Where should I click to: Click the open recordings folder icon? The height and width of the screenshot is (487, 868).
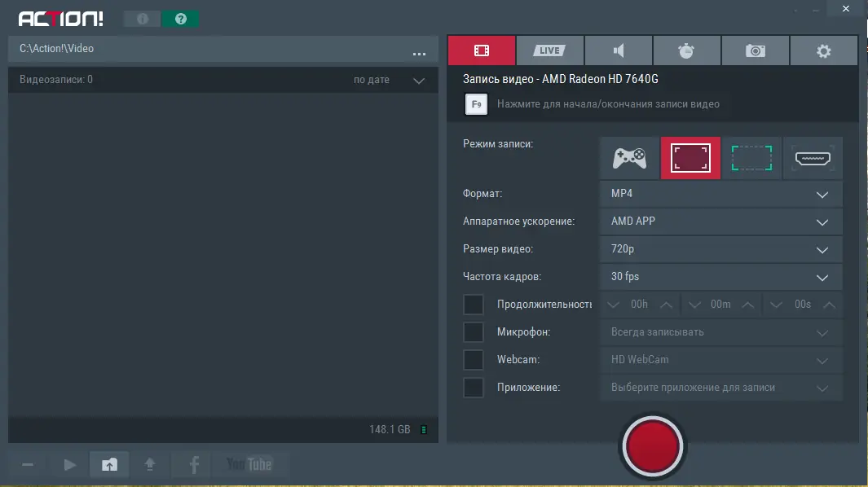pos(109,464)
